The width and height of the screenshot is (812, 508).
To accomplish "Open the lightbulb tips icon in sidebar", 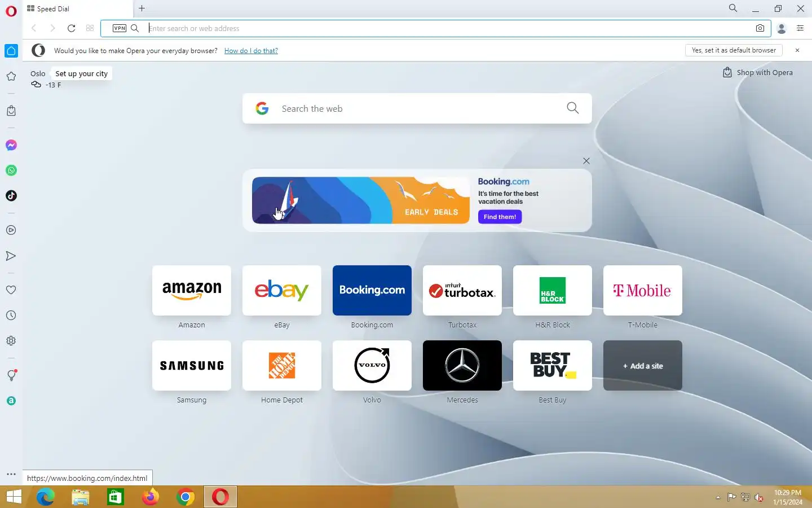I will pos(11,375).
